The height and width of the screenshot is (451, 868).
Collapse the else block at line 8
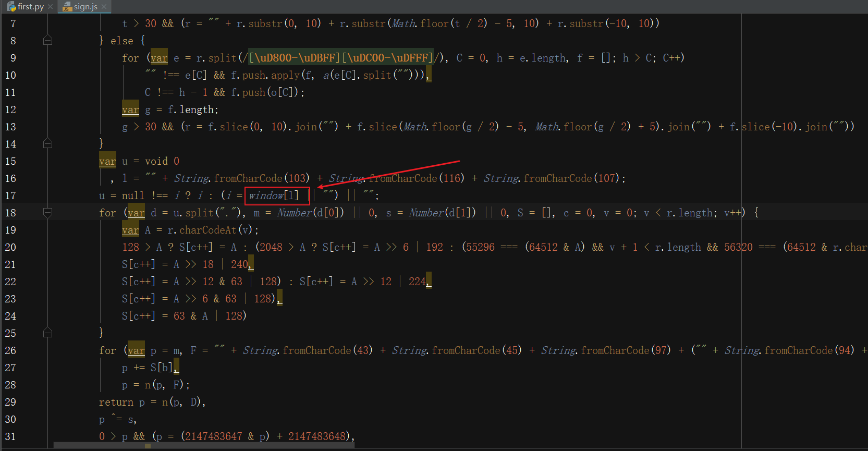coord(47,40)
